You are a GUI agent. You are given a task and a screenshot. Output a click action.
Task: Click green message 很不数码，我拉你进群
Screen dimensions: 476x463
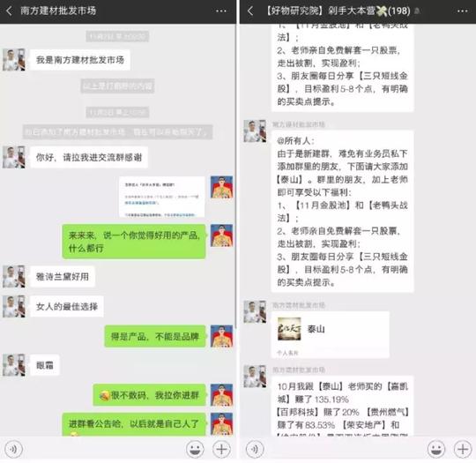pyautogui.click(x=149, y=395)
